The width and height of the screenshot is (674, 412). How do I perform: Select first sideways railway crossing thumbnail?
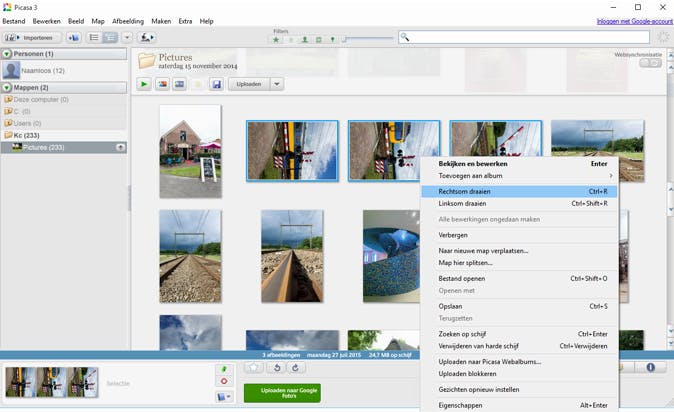point(292,151)
